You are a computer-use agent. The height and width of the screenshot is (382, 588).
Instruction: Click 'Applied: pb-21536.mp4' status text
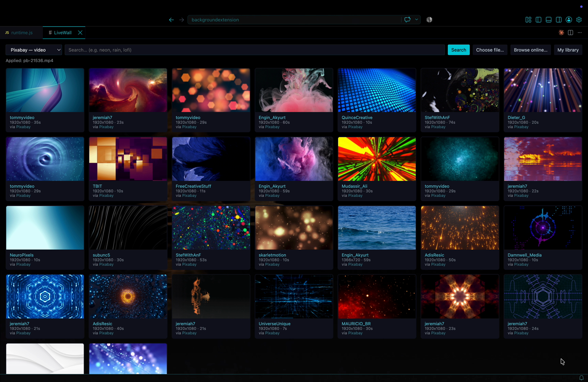tap(29, 60)
